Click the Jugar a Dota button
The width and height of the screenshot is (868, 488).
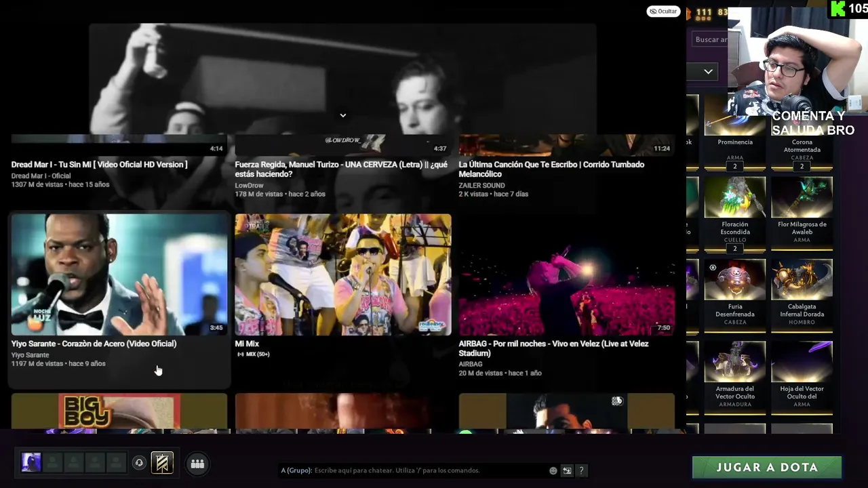(x=767, y=467)
